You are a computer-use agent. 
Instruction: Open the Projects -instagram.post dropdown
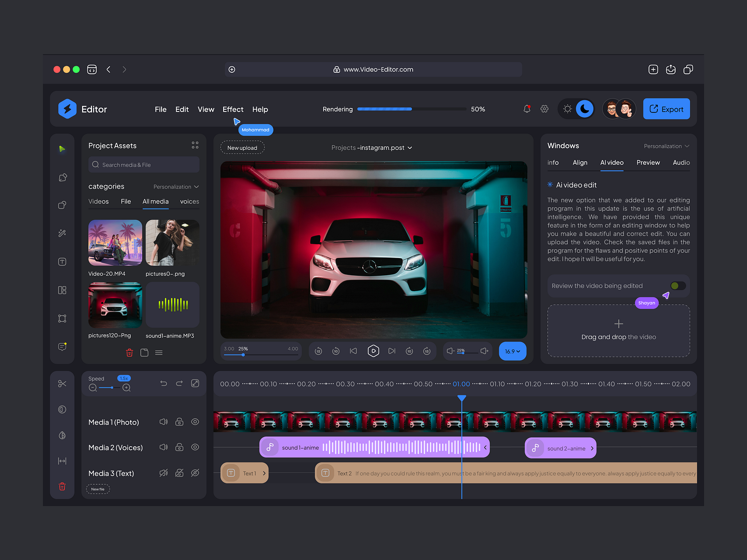tap(372, 147)
